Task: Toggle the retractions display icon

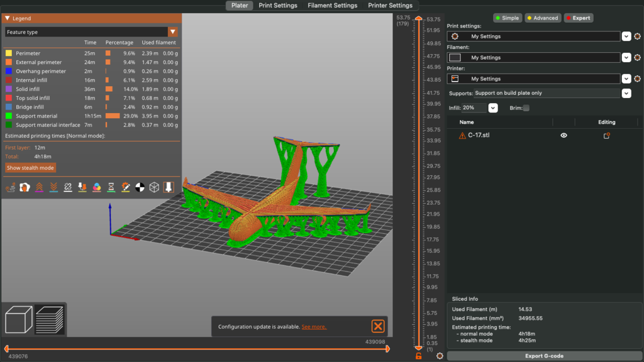Action: (39, 187)
